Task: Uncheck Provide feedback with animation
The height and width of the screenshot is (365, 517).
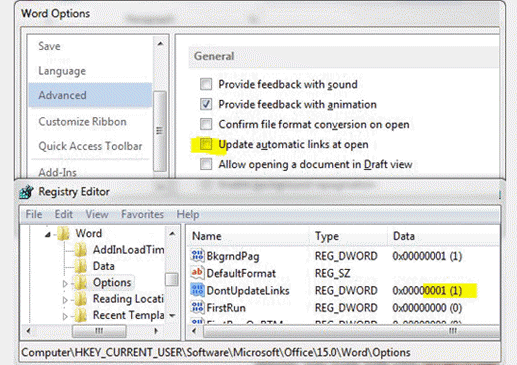Action: tap(206, 104)
